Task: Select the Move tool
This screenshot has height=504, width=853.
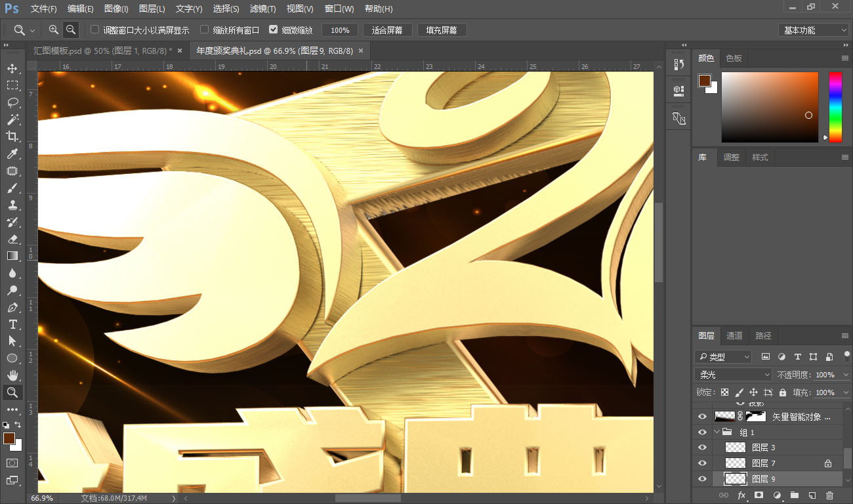Action: click(x=12, y=68)
